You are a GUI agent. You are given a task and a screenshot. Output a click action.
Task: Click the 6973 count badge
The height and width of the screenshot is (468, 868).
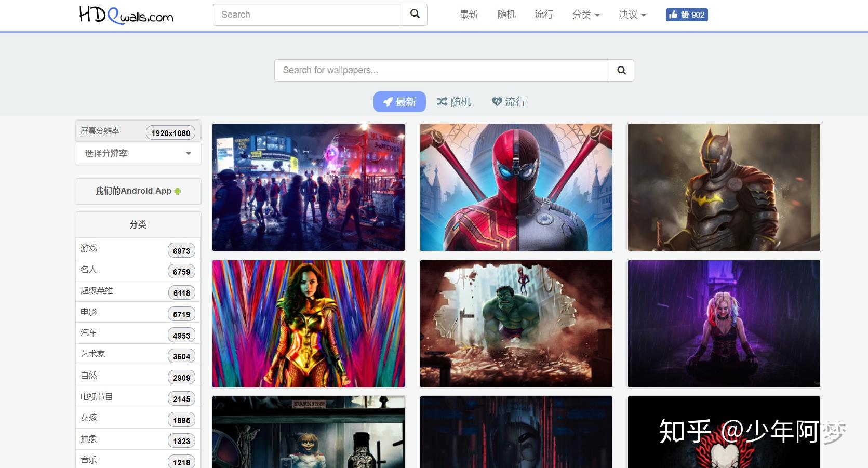181,251
